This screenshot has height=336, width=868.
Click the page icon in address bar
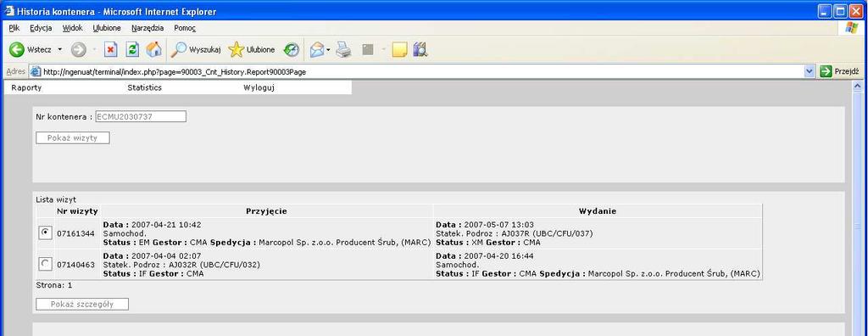coord(36,71)
